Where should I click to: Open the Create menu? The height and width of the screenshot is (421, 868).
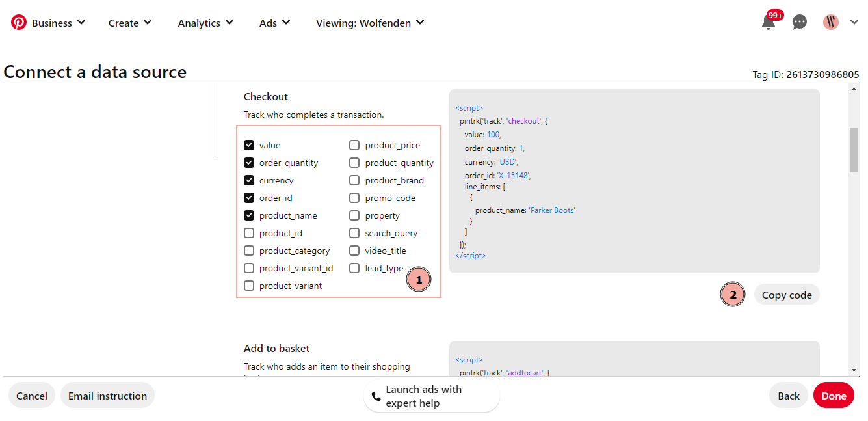130,23
